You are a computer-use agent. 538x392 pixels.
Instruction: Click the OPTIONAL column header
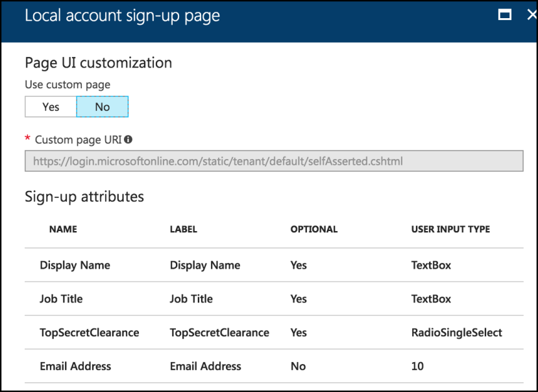point(314,229)
